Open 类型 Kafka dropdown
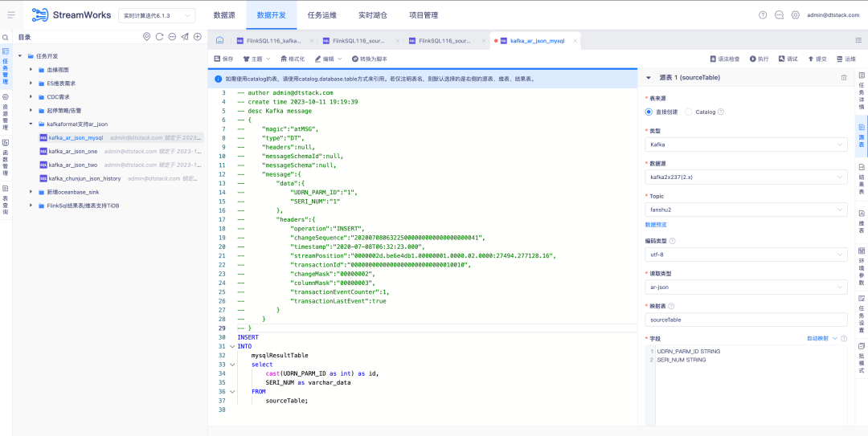Screen dimensions: 868x436 [x=746, y=145]
